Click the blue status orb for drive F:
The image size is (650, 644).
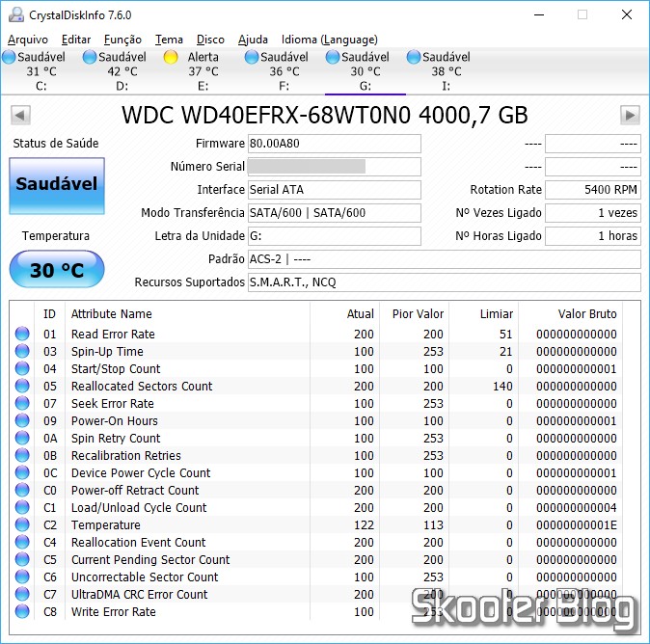(x=252, y=57)
